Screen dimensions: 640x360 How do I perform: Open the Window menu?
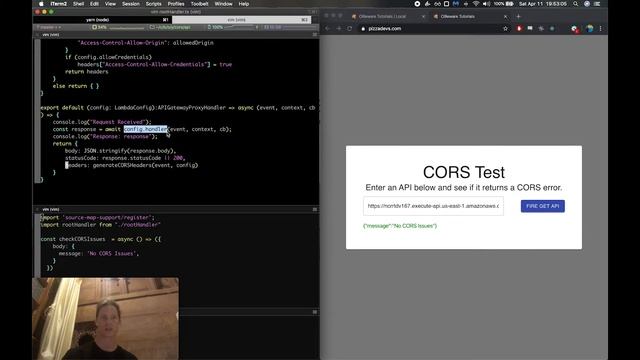coord(223,4)
